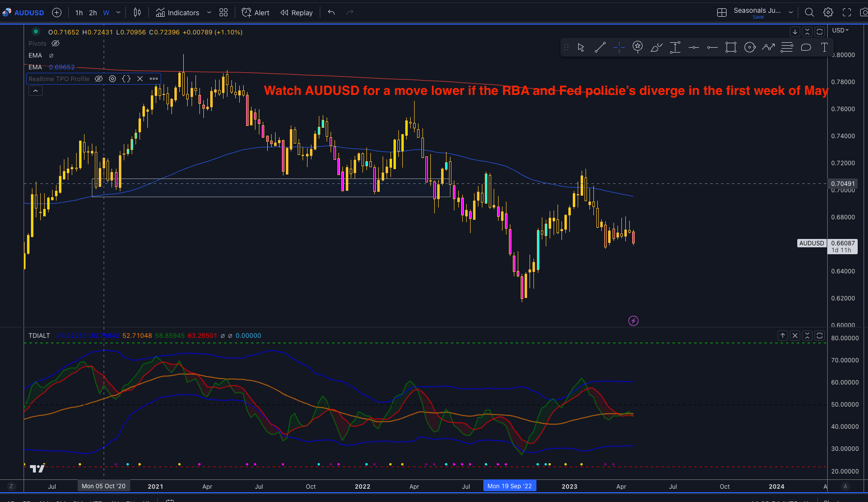Open chart settings gear in top bar

pos(828,13)
